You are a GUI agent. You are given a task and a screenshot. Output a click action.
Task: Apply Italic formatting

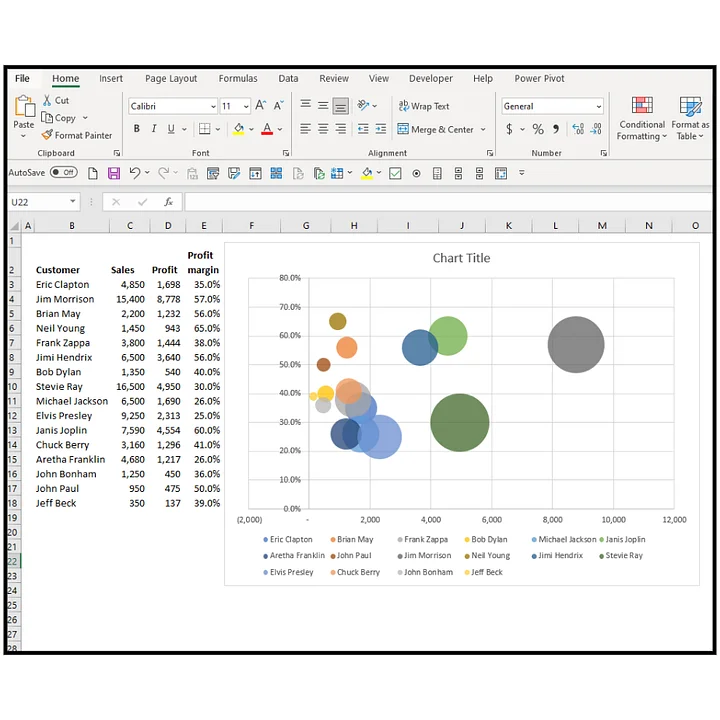(x=154, y=129)
